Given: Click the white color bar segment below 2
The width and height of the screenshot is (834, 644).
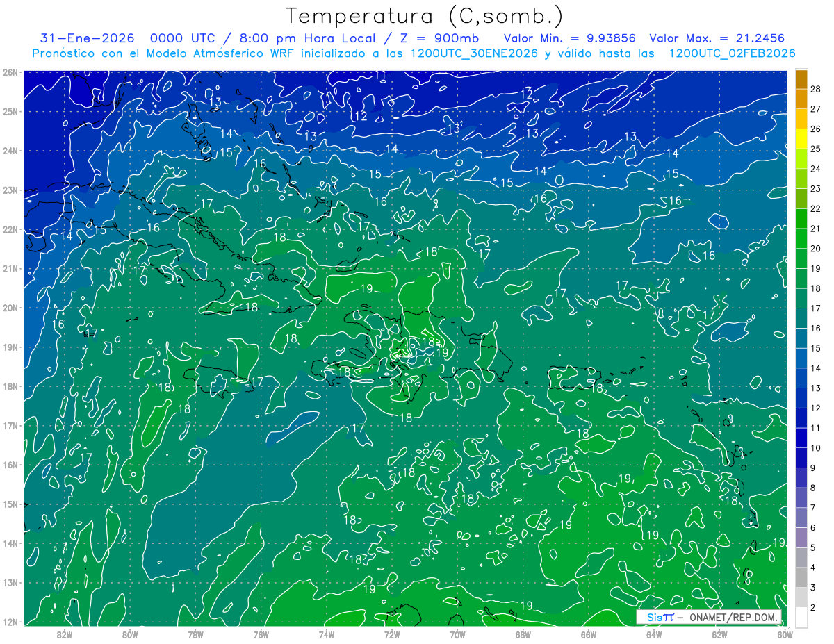Looking at the screenshot, I should click(x=801, y=617).
